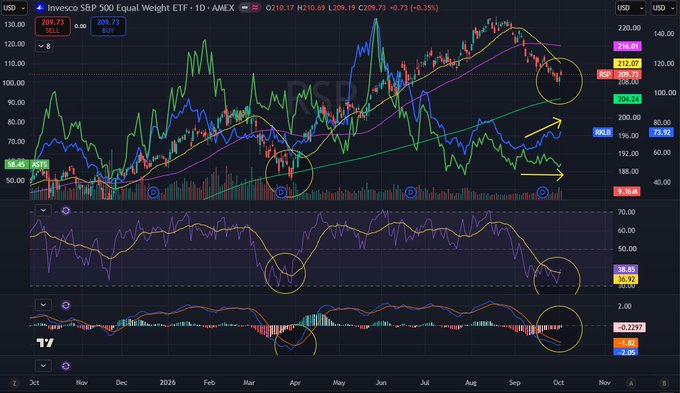Click the yellow 36.92 RSI average label
Screen dimensions: 680x393
(x=626, y=279)
